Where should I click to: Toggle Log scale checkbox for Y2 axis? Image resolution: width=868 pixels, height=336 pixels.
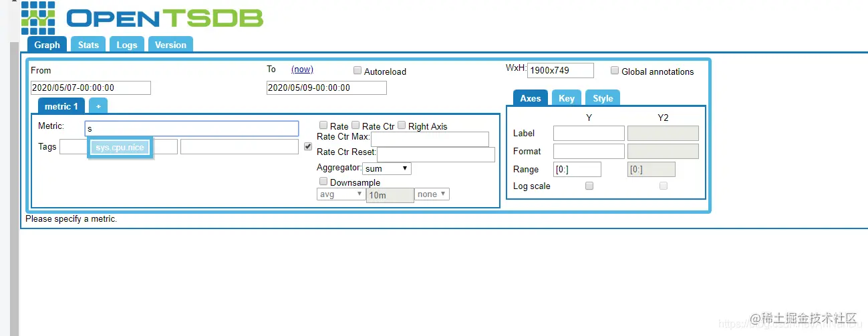[664, 186]
